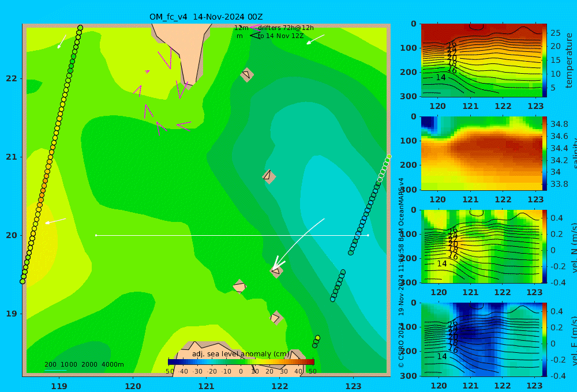Click the black arrow beside 'to 14 Nov 12Z'
This screenshot has height=392, width=577.
pos(255,36)
